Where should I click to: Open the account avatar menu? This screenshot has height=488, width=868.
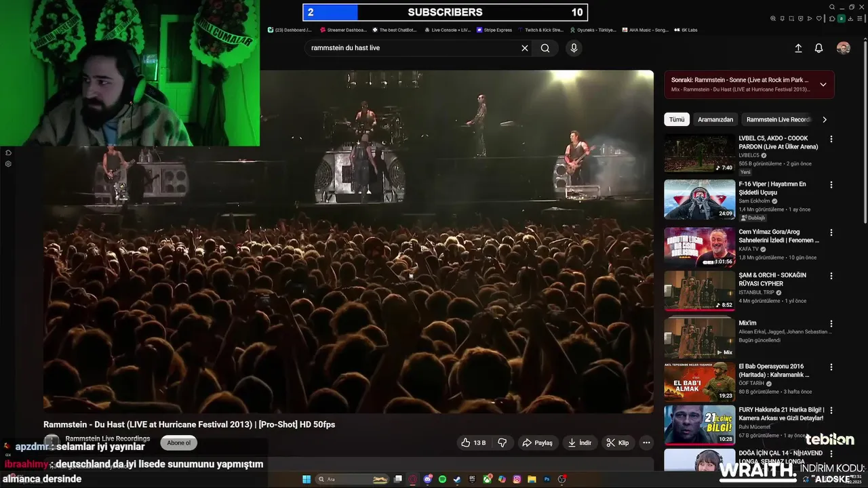coord(844,48)
